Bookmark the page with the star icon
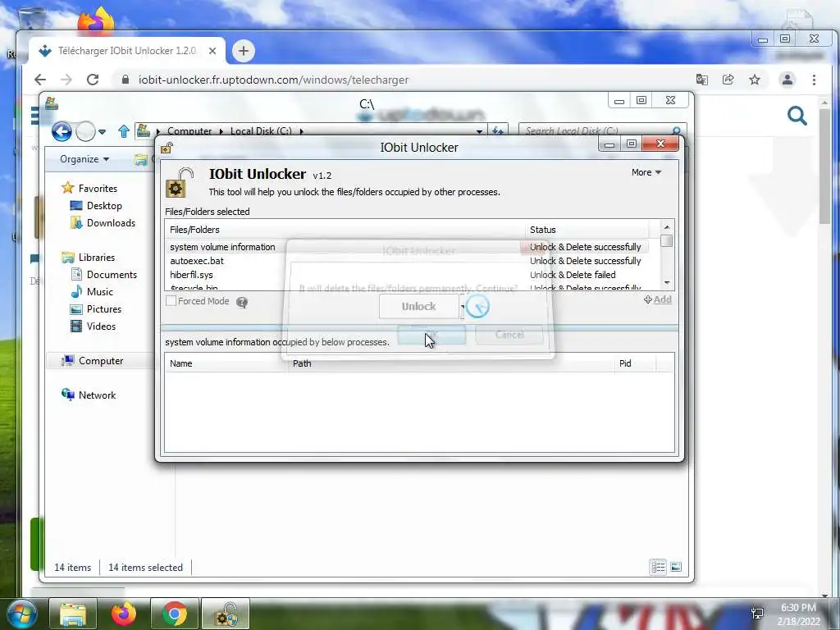 point(755,80)
